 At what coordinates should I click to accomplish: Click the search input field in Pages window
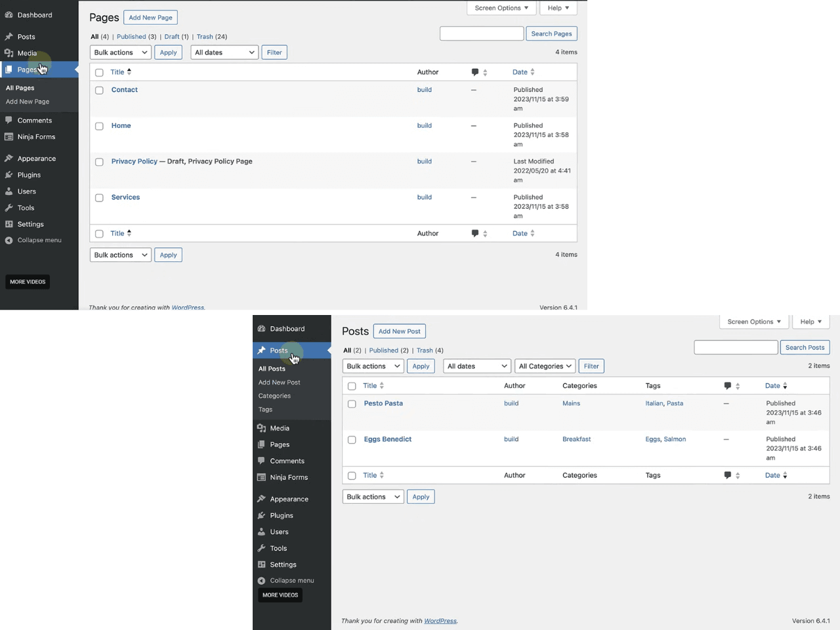[x=482, y=33]
